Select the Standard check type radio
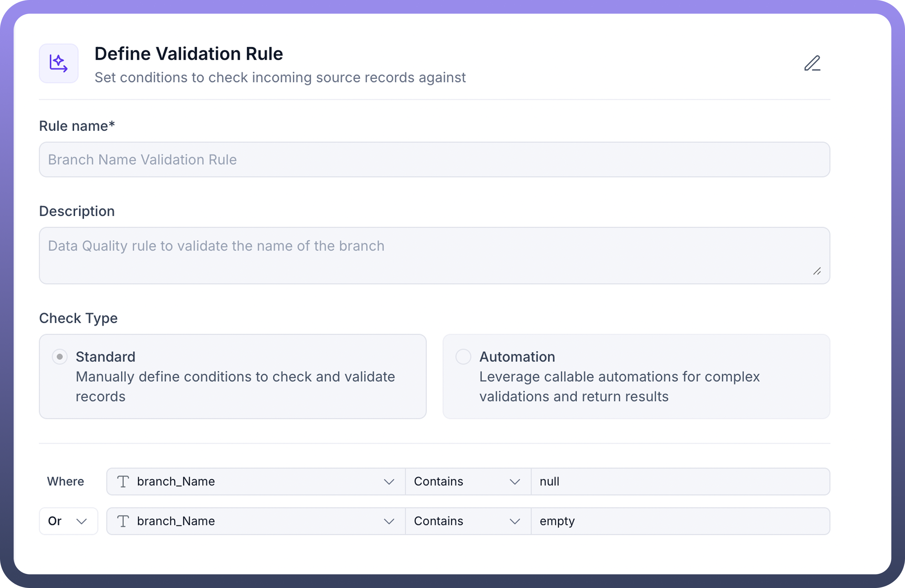905x588 pixels. pos(60,357)
